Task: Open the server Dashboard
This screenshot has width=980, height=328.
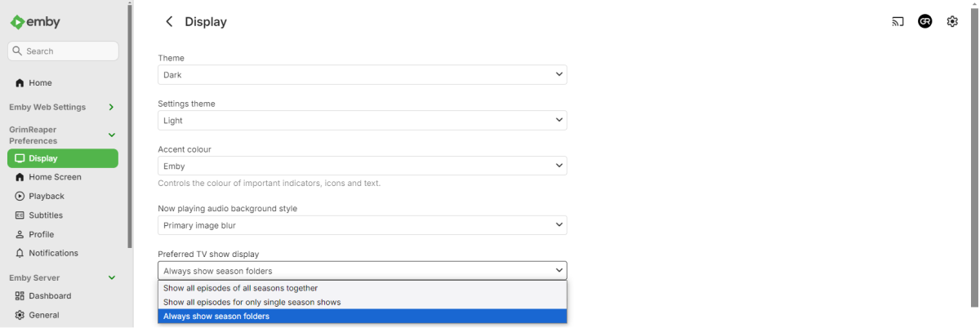Action: pos(49,296)
